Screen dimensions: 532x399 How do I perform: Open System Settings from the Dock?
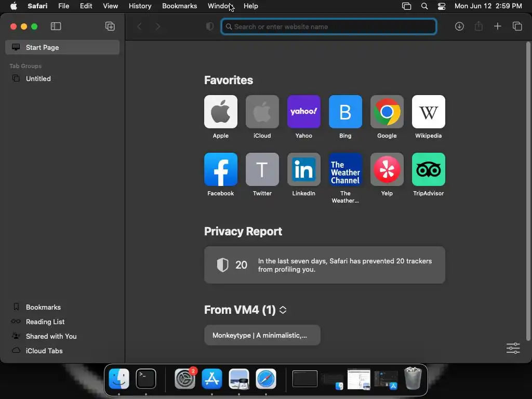[185, 379]
